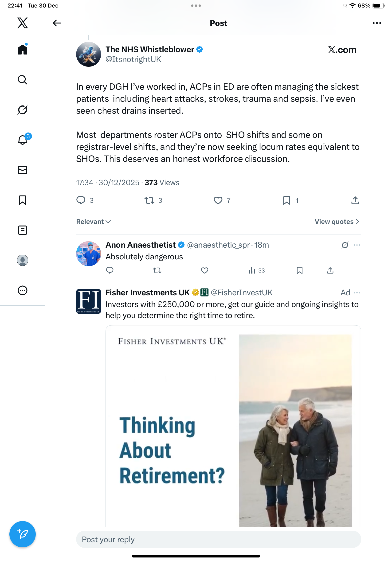Open Bookmarks in the sidebar
The image size is (392, 561).
click(23, 200)
